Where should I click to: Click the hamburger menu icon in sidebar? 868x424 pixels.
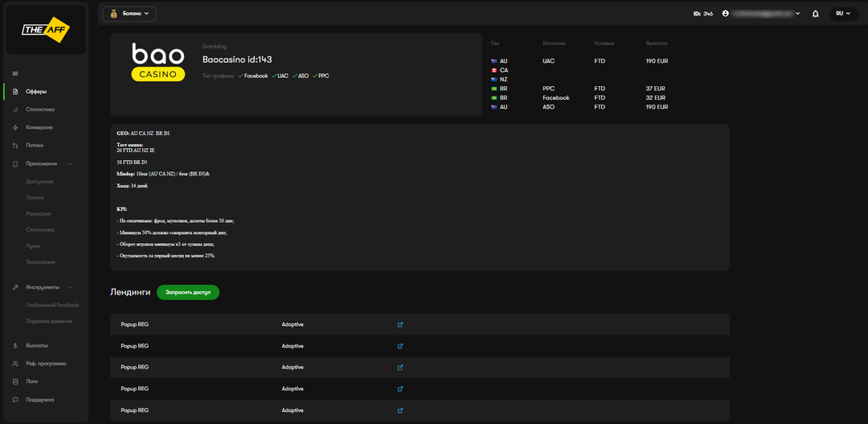(15, 74)
